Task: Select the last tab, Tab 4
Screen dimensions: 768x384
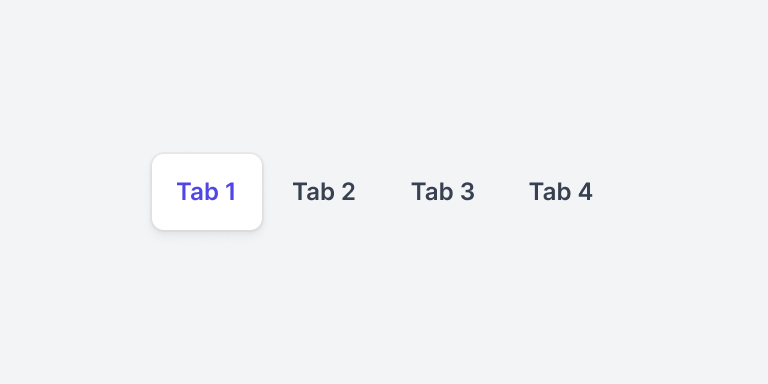Action: 561,192
